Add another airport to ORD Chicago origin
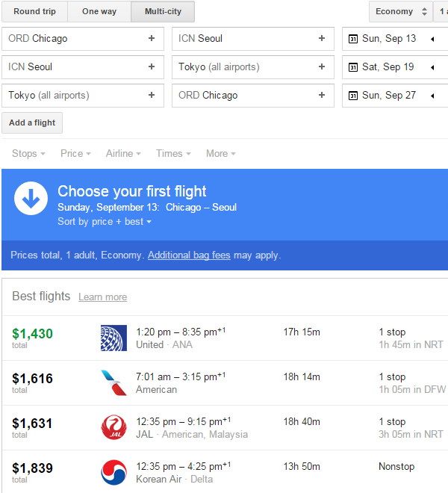Screen dimensions: 448x493 coord(152,39)
